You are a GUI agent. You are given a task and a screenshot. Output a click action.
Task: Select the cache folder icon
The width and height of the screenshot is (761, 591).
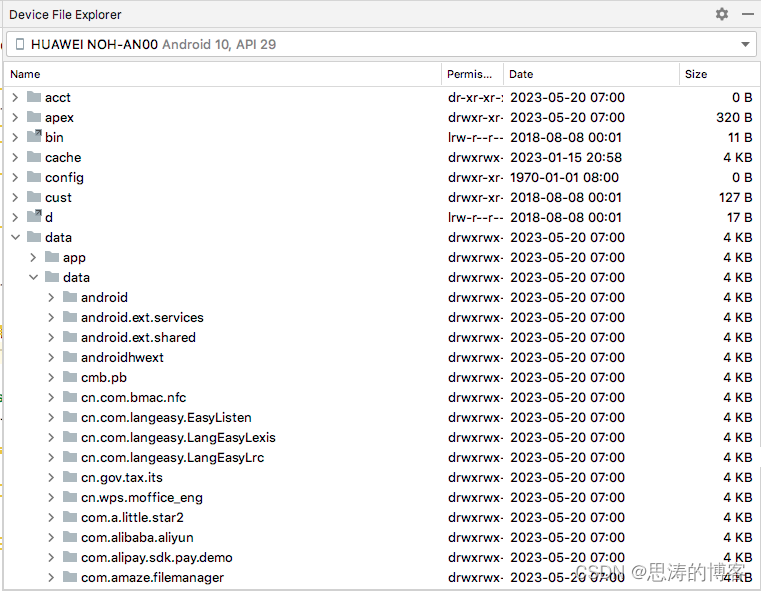tap(34, 157)
